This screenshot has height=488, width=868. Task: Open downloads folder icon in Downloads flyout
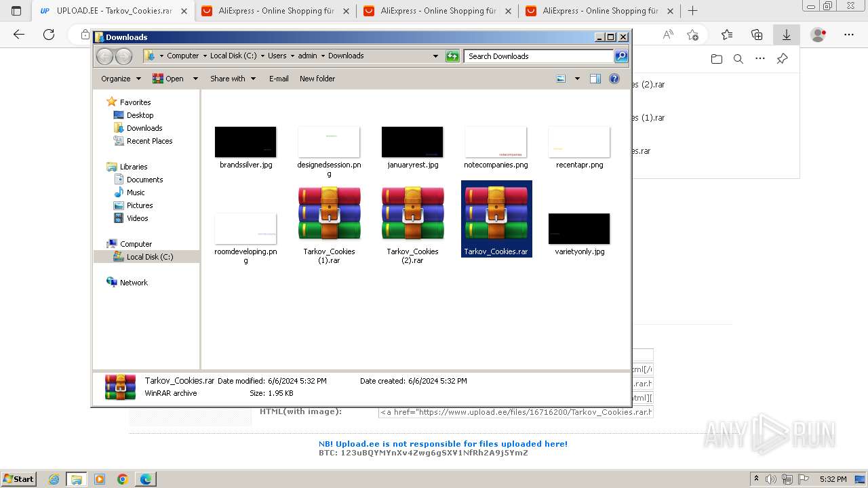point(717,59)
